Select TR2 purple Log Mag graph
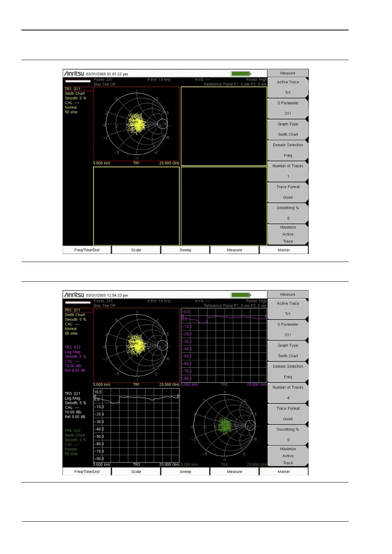This screenshot has height=554, width=392. 224,345
